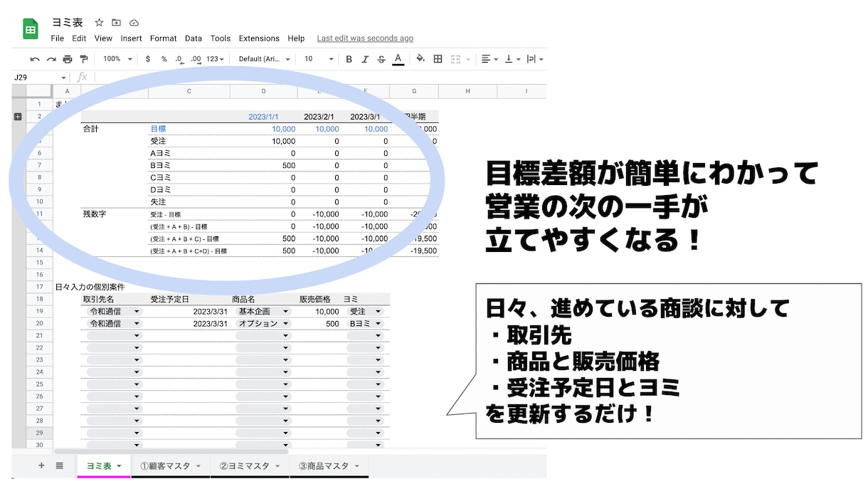868x489 pixels.
Task: Star the ヨミ表 document
Action: [99, 23]
